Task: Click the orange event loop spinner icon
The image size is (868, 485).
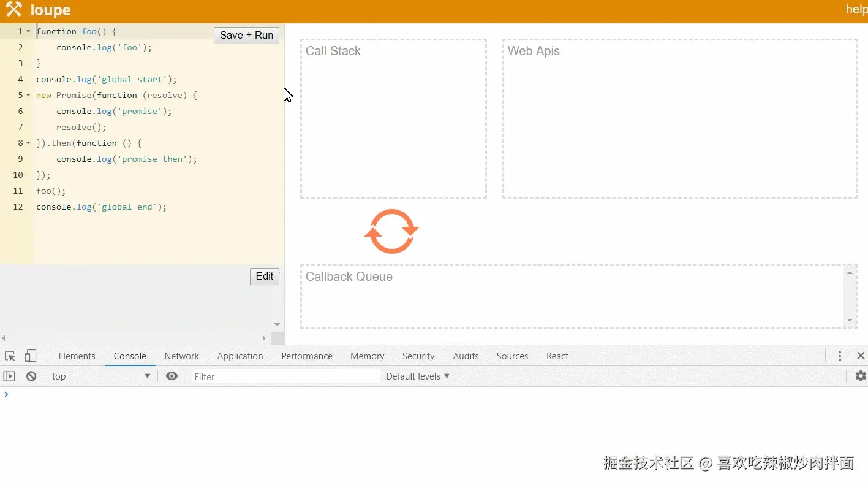Action: tap(391, 231)
